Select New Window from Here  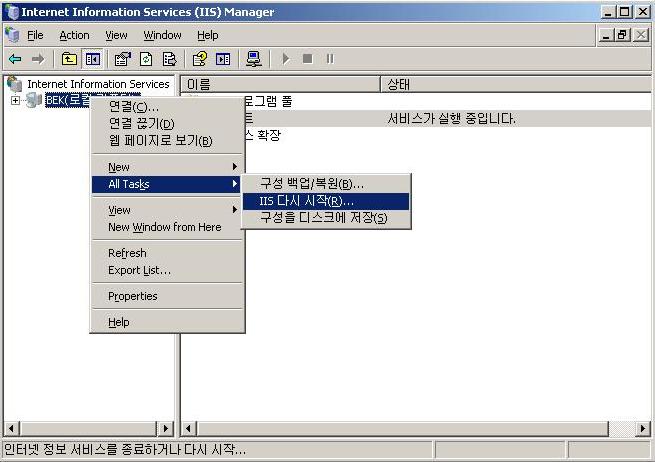(x=167, y=227)
